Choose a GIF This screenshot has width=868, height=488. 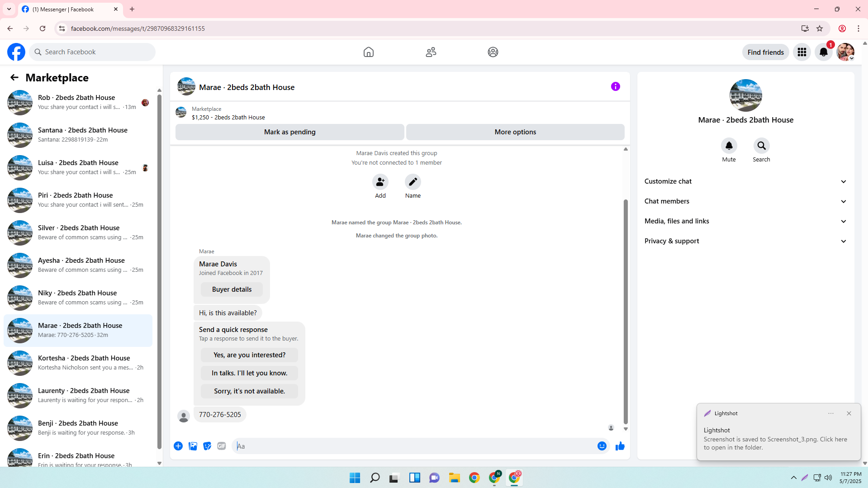tap(222, 446)
